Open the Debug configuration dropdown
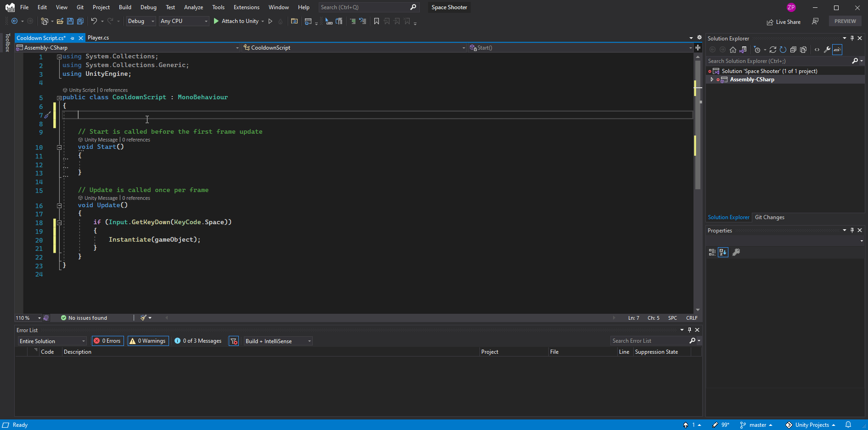This screenshot has height=430, width=868. coord(141,21)
